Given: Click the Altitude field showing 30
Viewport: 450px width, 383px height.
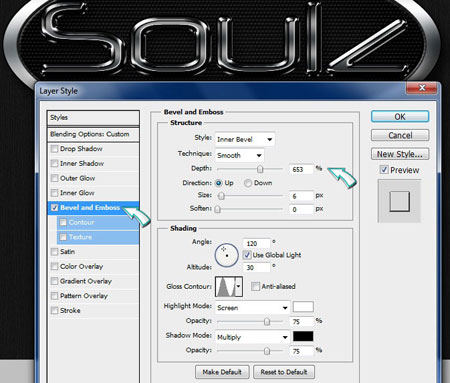Looking at the screenshot, I should (257, 267).
